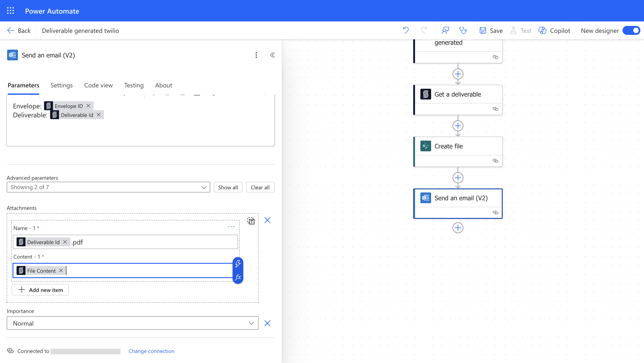
Task: Click the feedback person icon
Action: pos(445,30)
